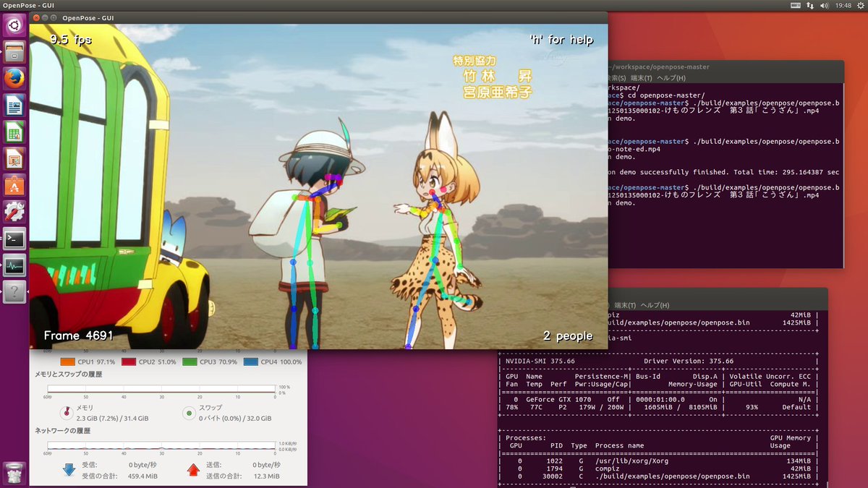Open ヘルプ(H) menu in lower terminal
Image resolution: width=868 pixels, height=488 pixels.
[655, 305]
